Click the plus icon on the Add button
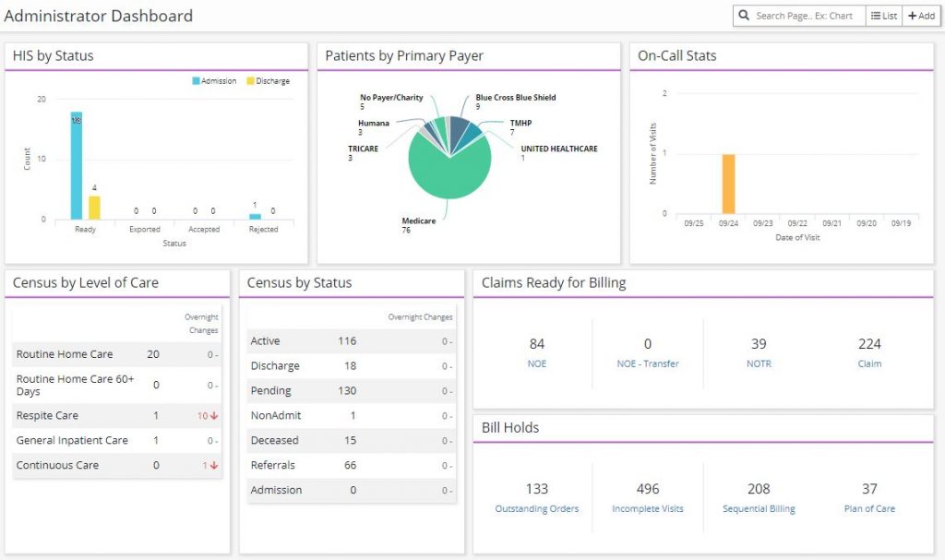 coord(915,15)
